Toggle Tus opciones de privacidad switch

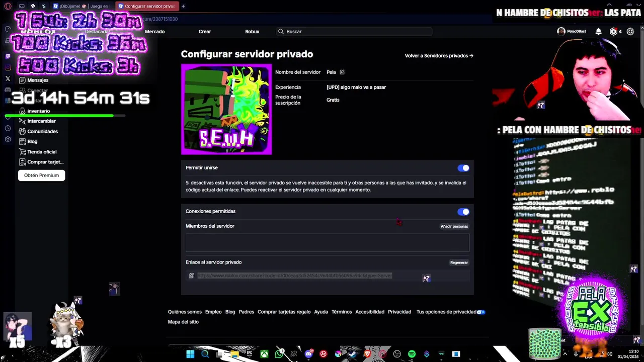pyautogui.click(x=481, y=312)
